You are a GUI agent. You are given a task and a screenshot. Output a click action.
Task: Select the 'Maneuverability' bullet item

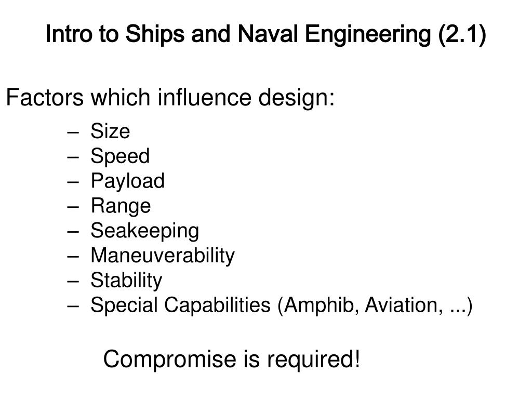coord(163,256)
